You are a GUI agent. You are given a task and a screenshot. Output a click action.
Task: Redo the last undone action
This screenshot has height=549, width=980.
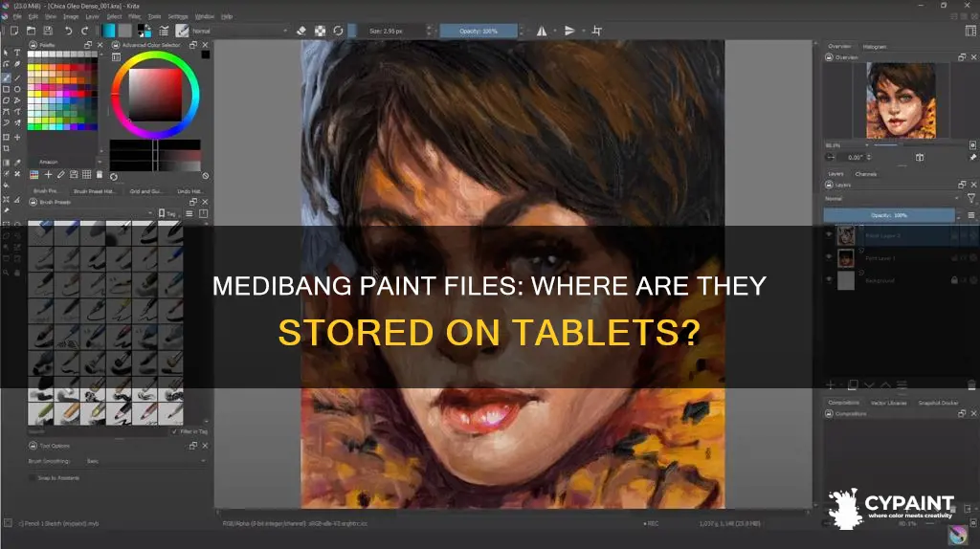(x=85, y=31)
